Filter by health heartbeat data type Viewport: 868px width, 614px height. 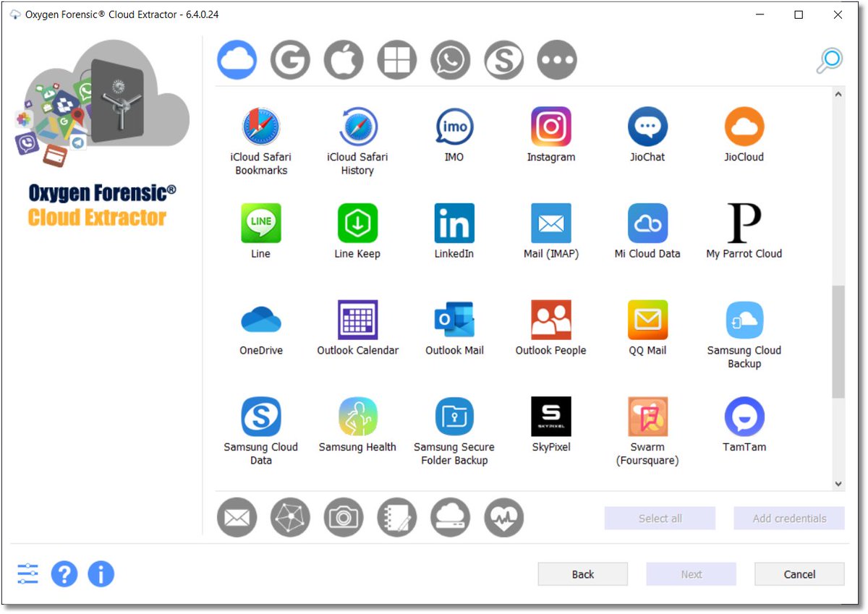(504, 517)
